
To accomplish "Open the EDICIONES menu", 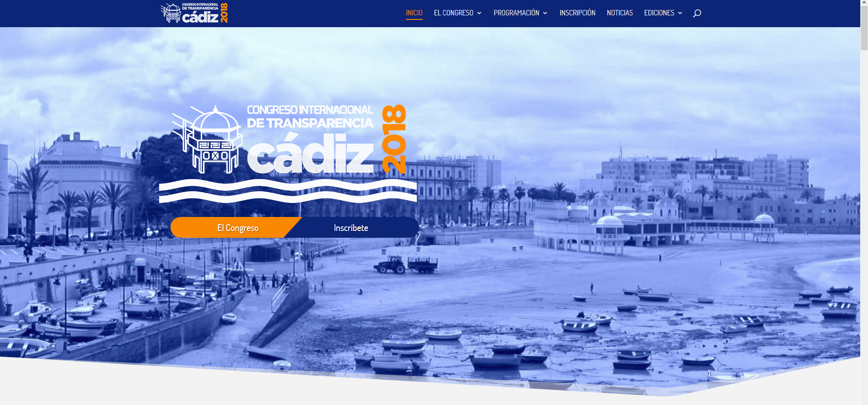I will click(x=659, y=13).
